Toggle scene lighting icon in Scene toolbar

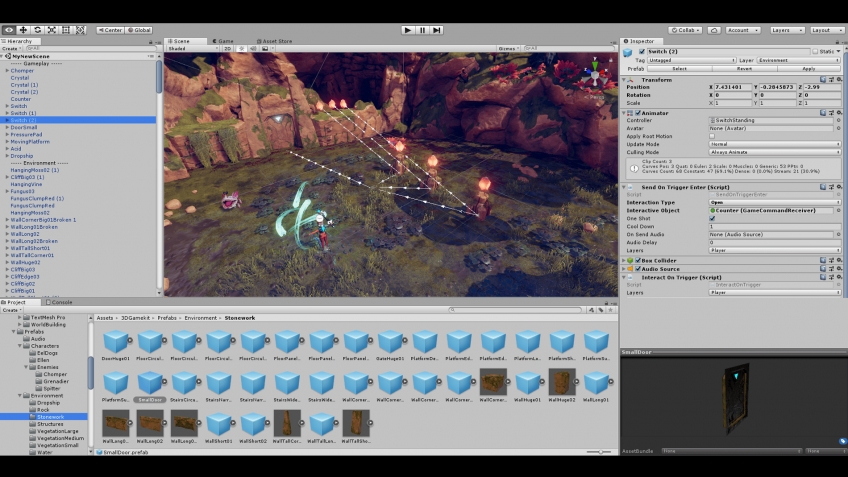click(241, 49)
